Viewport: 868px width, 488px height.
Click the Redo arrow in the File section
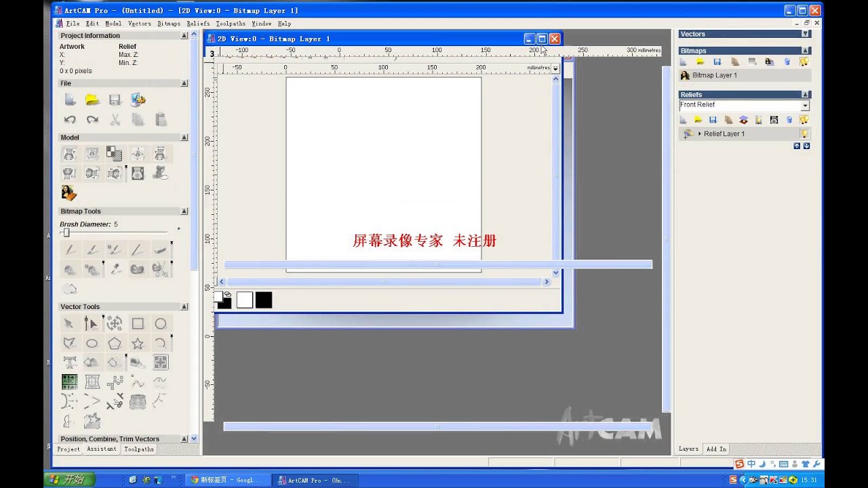92,120
